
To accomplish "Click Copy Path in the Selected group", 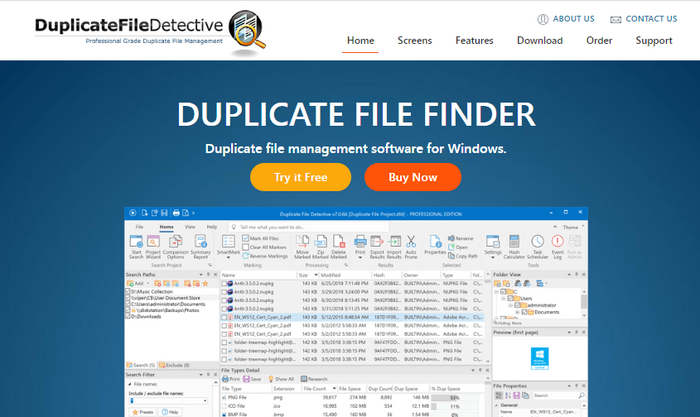I will (x=463, y=256).
